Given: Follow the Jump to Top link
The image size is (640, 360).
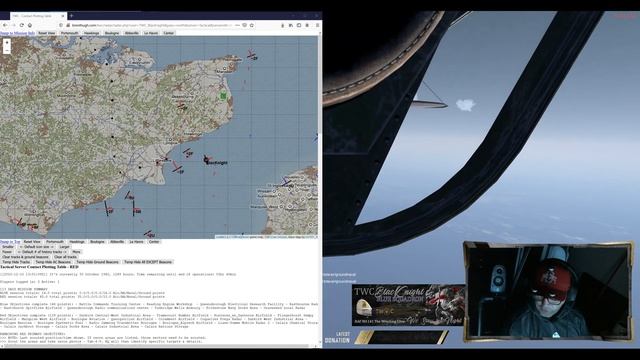Looking at the screenshot, I should point(10,242).
